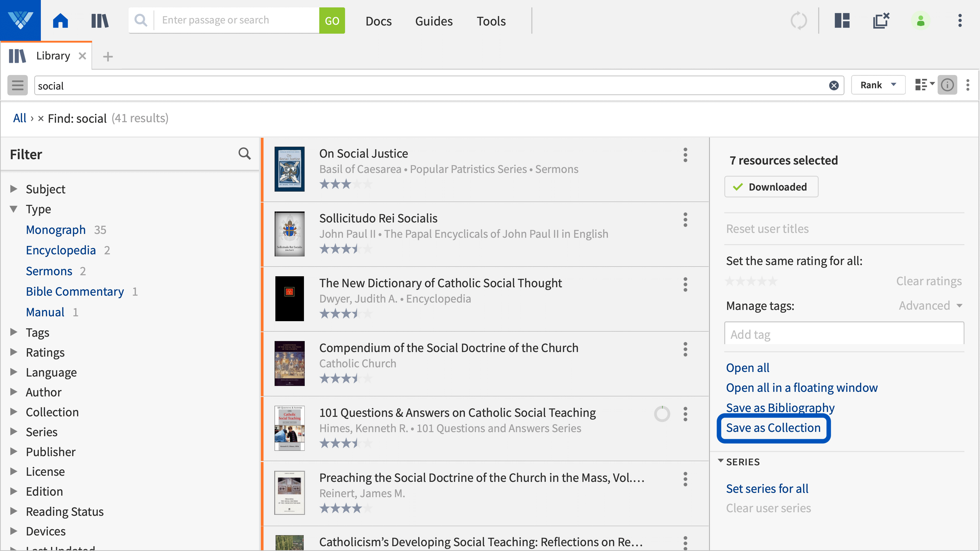Toggle the library sidebar hamburger button
Screen dimensions: 980x551
pyautogui.click(x=18, y=85)
